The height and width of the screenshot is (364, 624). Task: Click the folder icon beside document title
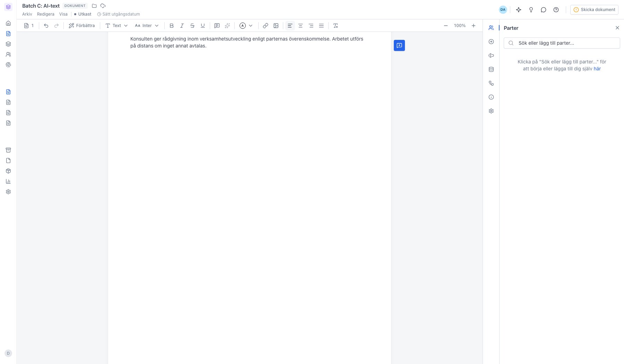point(94,6)
